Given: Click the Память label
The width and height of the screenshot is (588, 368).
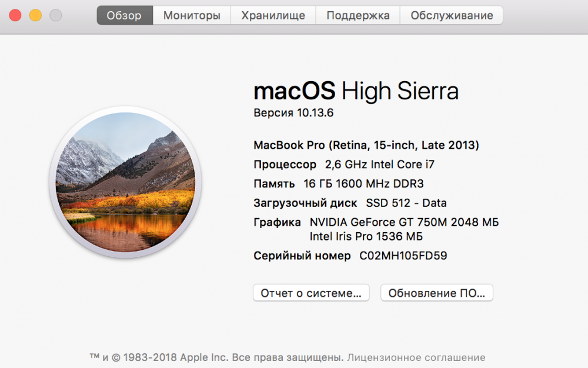Looking at the screenshot, I should (x=274, y=183).
